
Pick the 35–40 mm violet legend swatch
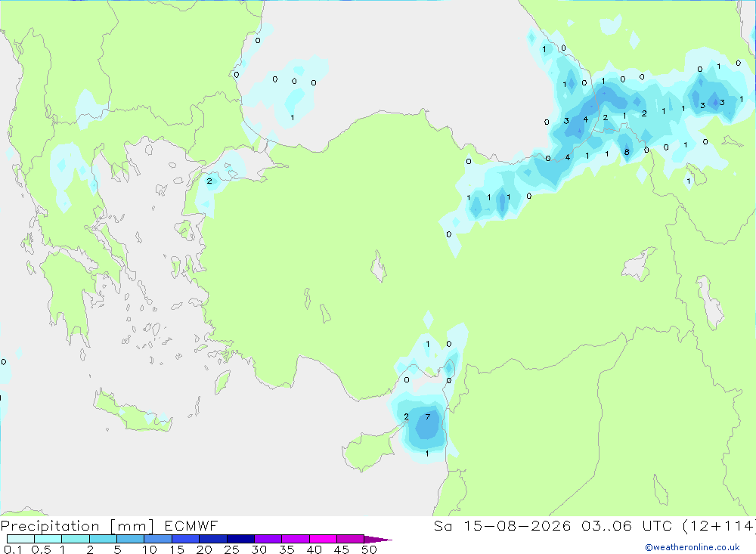pos(295,539)
